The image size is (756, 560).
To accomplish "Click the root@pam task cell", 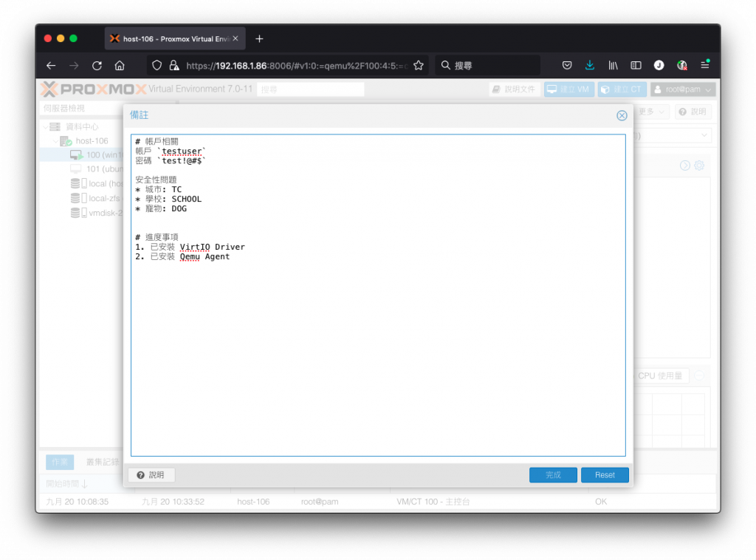I will point(320,502).
